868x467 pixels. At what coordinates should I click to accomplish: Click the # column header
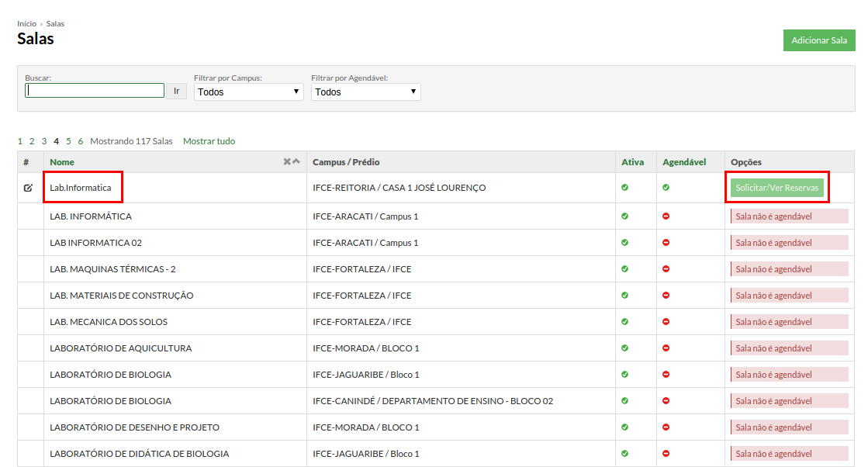pos(26,162)
